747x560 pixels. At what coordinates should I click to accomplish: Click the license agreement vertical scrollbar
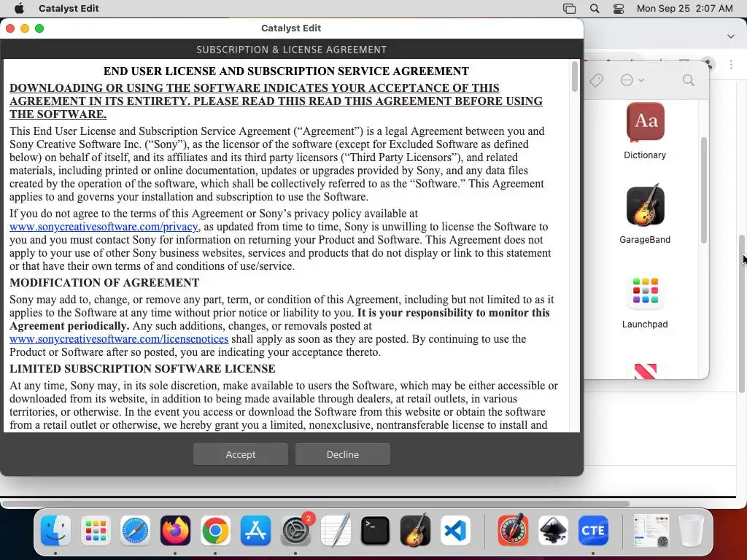pos(575,77)
